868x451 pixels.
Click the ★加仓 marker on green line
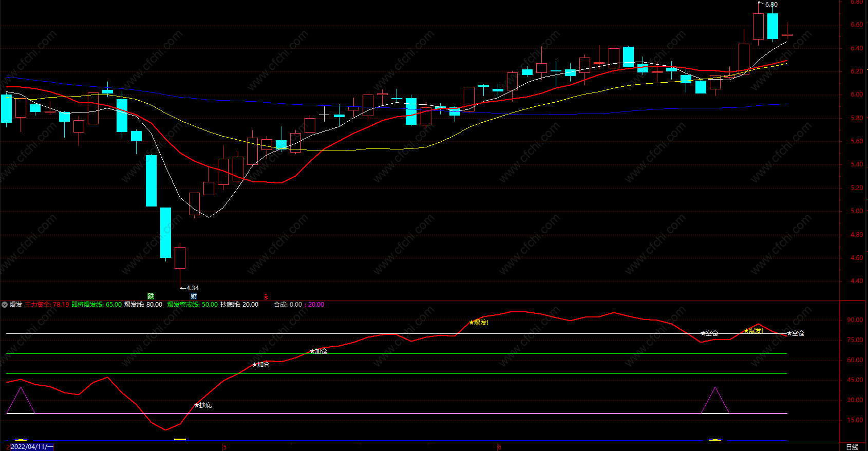point(318,351)
